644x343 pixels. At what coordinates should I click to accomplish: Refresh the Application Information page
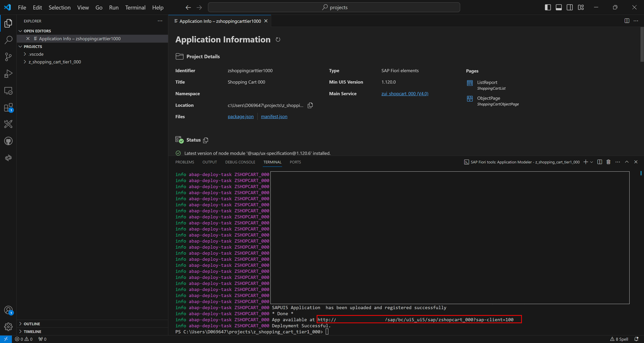point(278,40)
